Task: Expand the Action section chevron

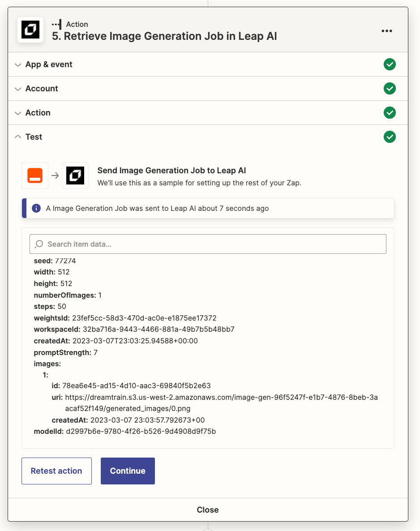Action: point(18,113)
